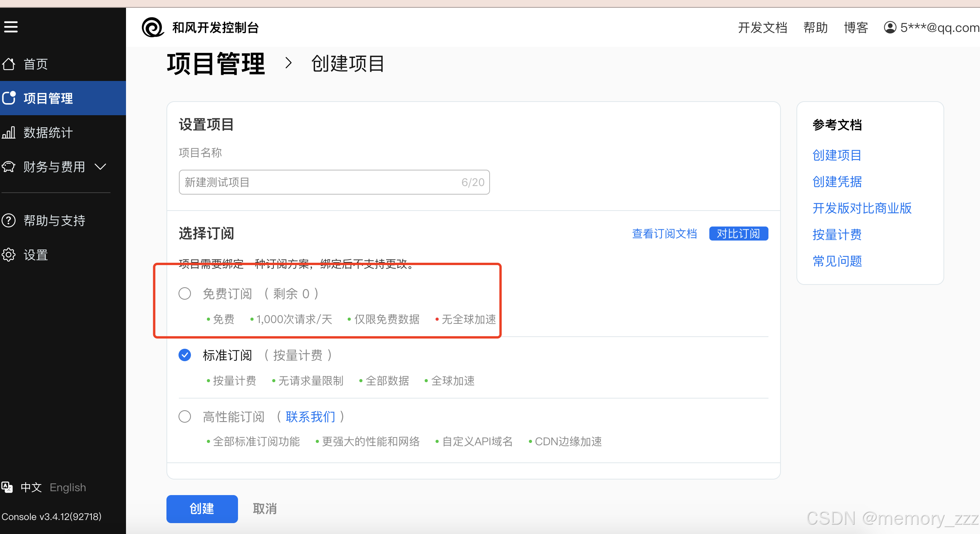Click the 项目管理 sidebar icon

pyautogui.click(x=9, y=98)
